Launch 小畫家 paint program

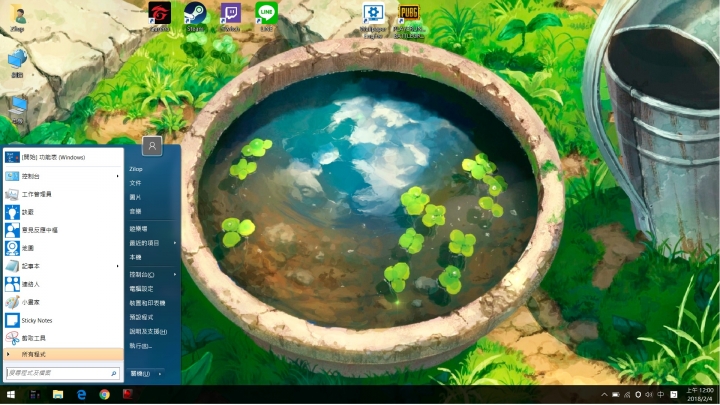(63, 302)
